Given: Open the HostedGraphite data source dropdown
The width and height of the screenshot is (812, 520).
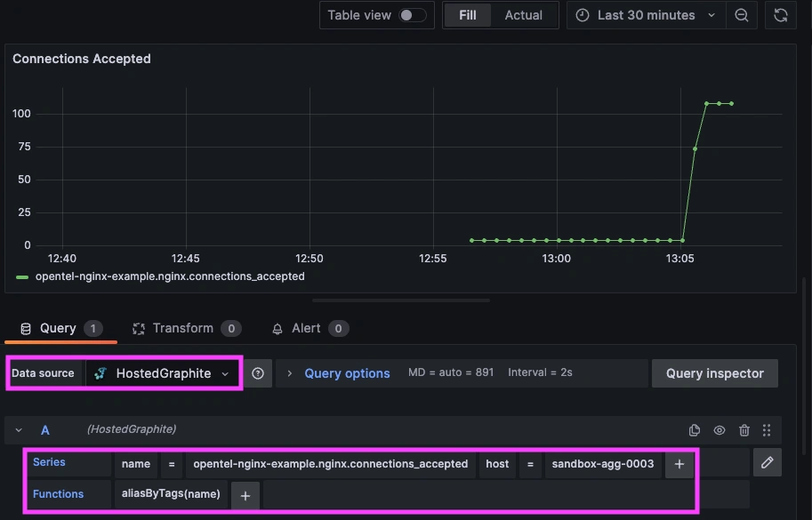Looking at the screenshot, I should pos(163,373).
